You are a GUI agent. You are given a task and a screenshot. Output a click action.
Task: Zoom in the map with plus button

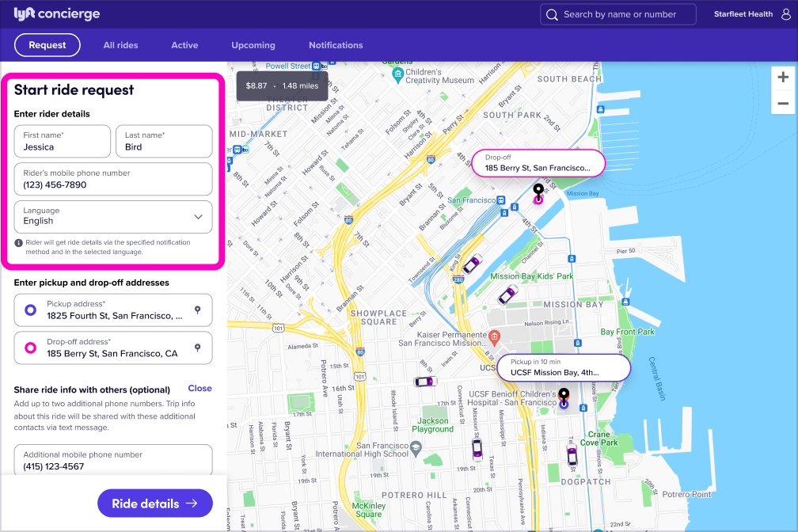point(783,78)
